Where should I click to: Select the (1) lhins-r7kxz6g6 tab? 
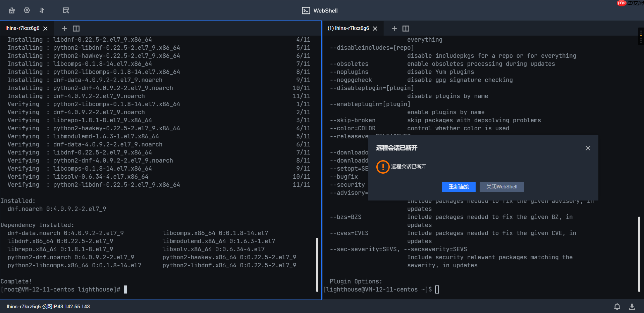[x=348, y=29]
